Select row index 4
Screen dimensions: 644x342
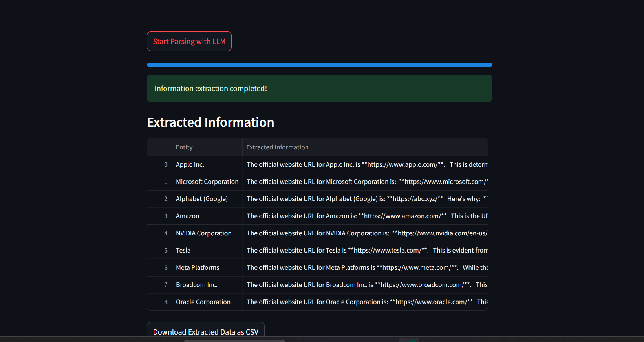[x=159, y=233]
